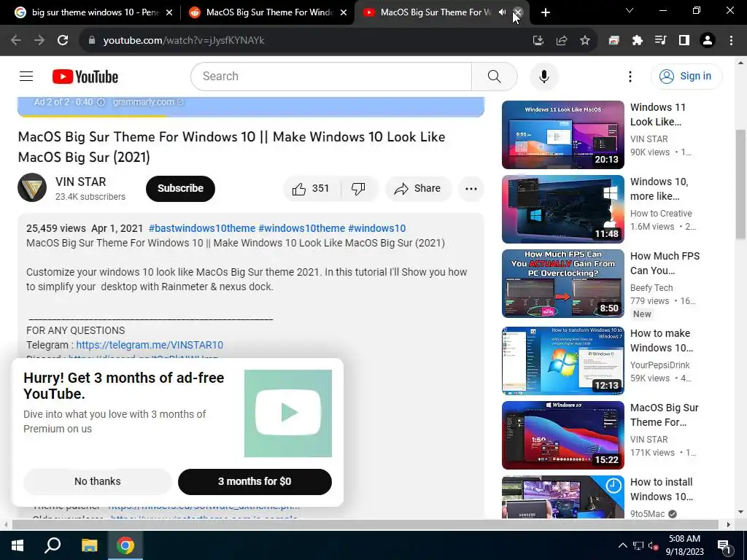Click the Subscribe button

pyautogui.click(x=180, y=189)
